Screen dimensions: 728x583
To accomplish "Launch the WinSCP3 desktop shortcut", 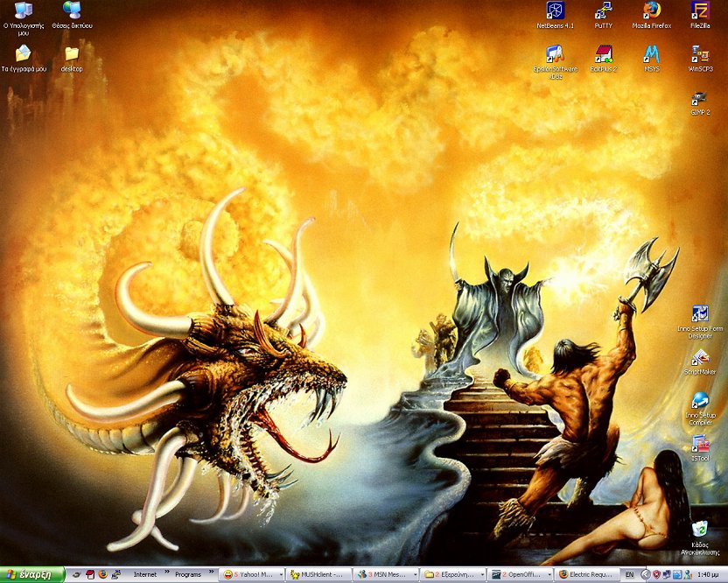I will point(700,59).
